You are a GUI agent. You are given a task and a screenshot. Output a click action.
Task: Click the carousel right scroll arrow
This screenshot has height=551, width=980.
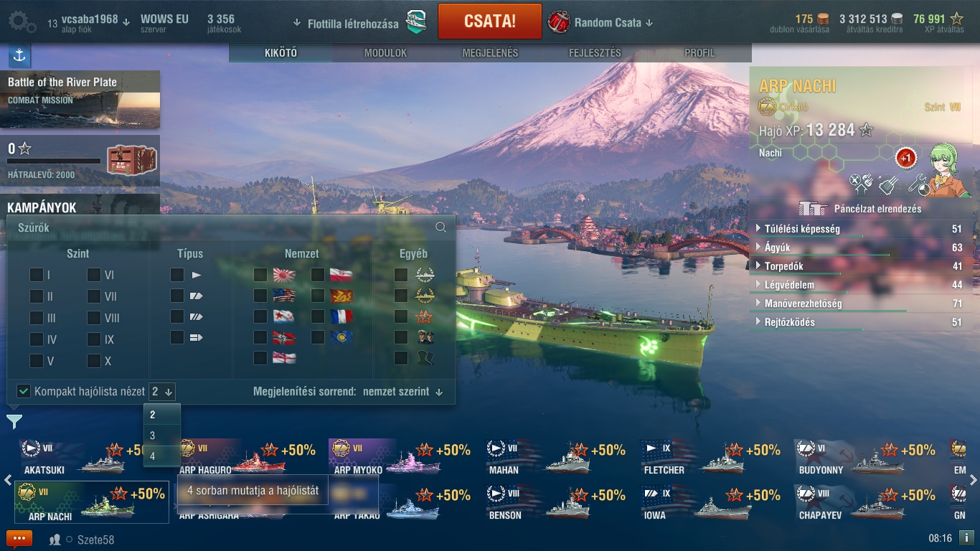pos(973,480)
